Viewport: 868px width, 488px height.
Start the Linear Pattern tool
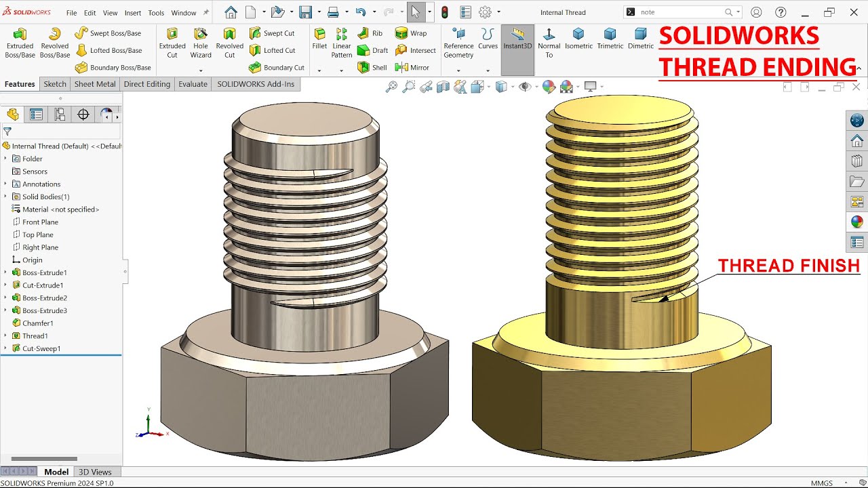click(x=342, y=43)
